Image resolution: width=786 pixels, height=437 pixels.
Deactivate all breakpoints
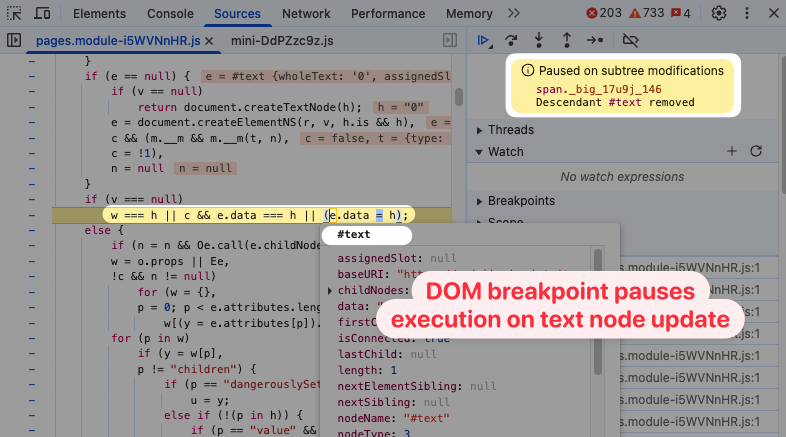(630, 40)
